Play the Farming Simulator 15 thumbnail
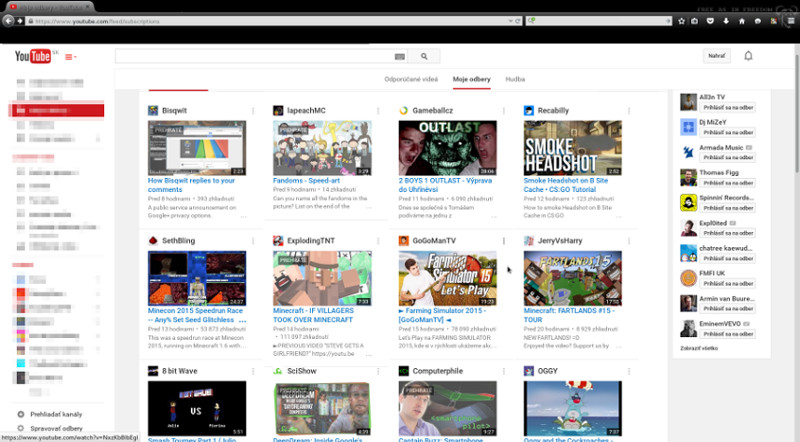Screen dimensions: 800x442 coord(447,278)
